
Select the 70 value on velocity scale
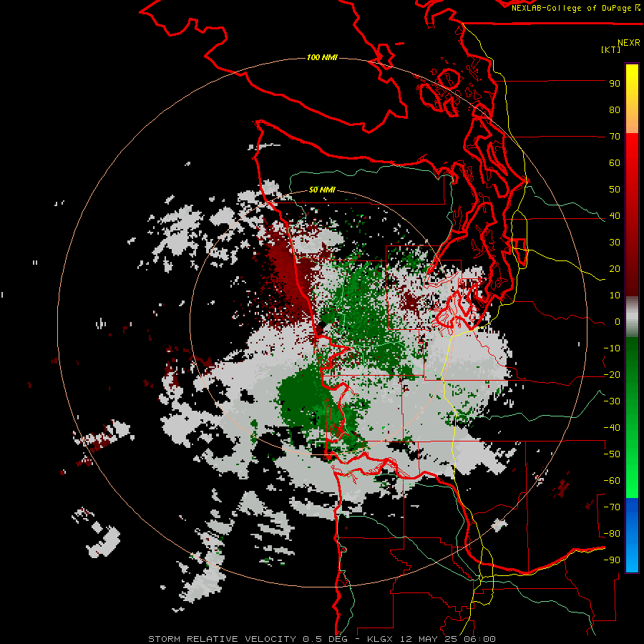coord(615,137)
